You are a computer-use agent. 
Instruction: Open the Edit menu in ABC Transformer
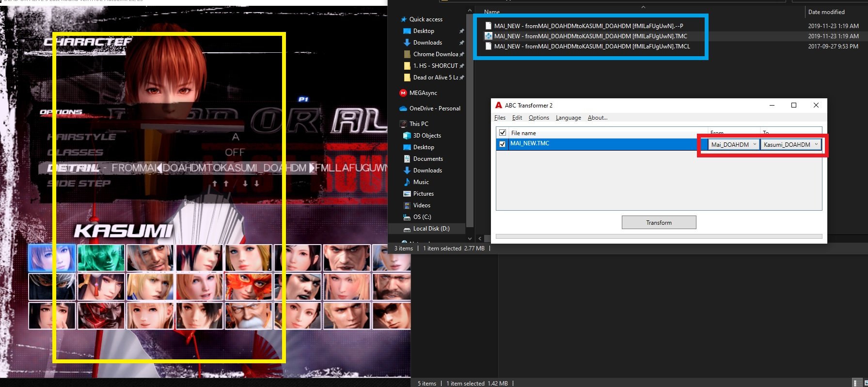click(517, 118)
